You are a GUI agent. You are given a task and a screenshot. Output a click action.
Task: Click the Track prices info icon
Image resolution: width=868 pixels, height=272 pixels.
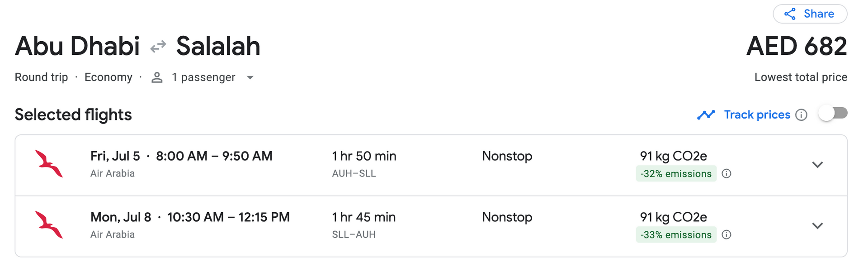point(801,115)
